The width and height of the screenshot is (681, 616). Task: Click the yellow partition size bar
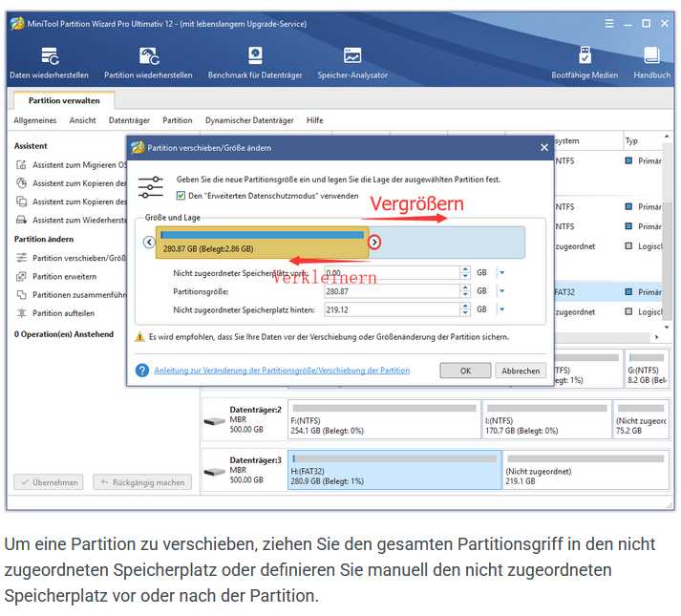(x=263, y=243)
